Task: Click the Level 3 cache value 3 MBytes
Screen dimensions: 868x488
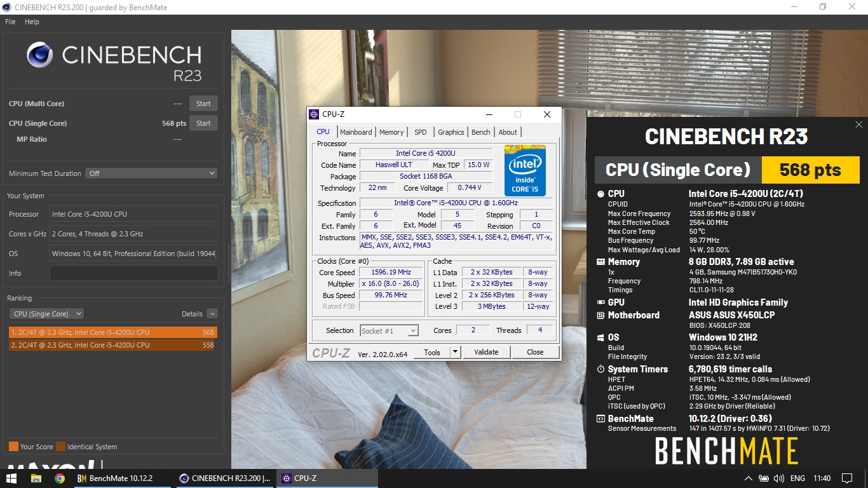Action: pyautogui.click(x=492, y=306)
